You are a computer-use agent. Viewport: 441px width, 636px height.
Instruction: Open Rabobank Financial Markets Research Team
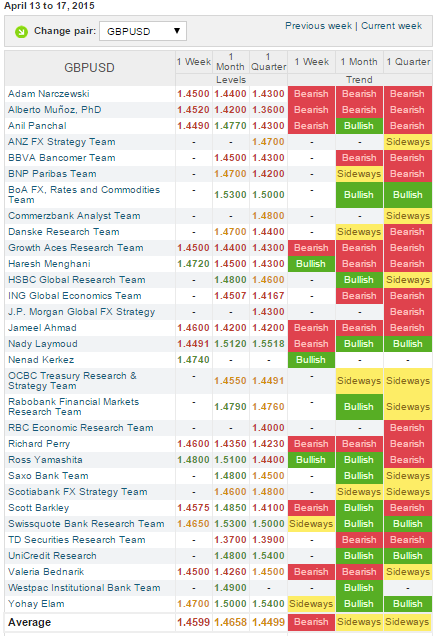(x=73, y=407)
